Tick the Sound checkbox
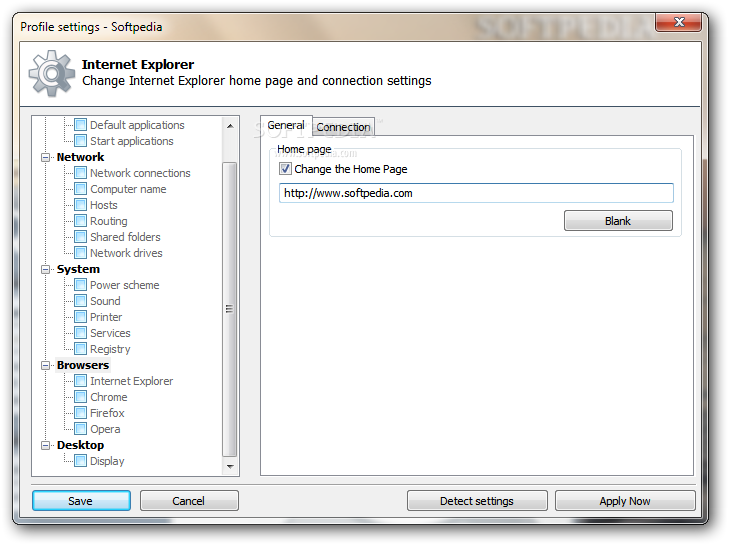 [80, 301]
